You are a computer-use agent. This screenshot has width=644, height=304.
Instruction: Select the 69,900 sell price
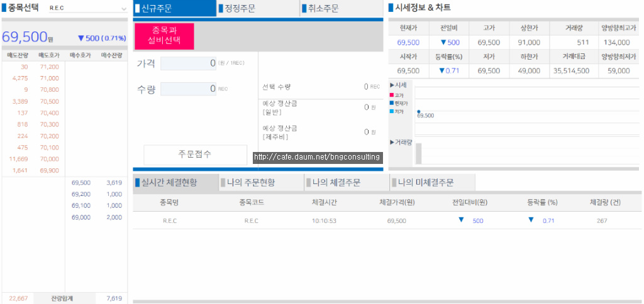click(x=49, y=171)
